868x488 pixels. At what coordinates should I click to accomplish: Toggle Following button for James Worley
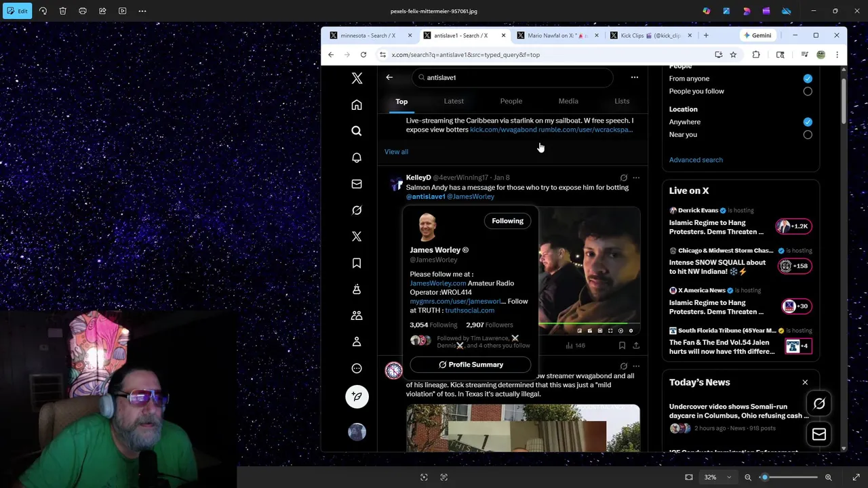(507, 221)
